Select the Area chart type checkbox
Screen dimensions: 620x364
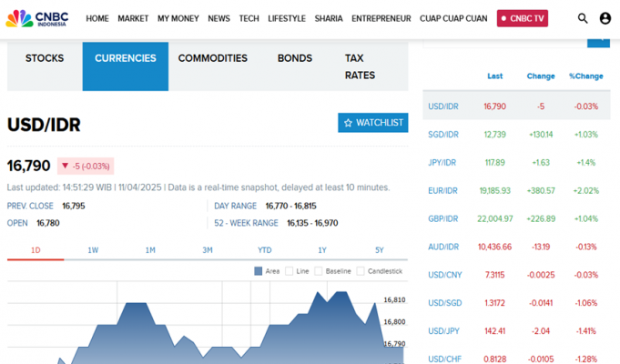point(259,271)
